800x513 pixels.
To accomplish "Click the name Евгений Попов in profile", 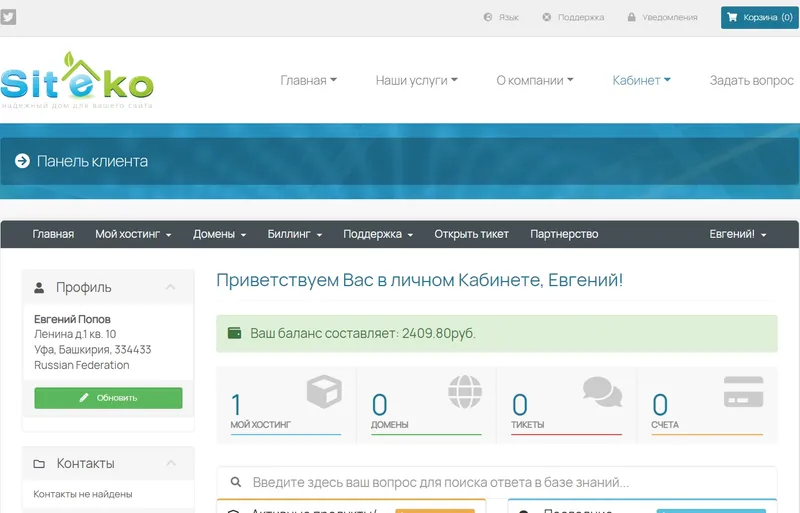I will (x=72, y=319).
